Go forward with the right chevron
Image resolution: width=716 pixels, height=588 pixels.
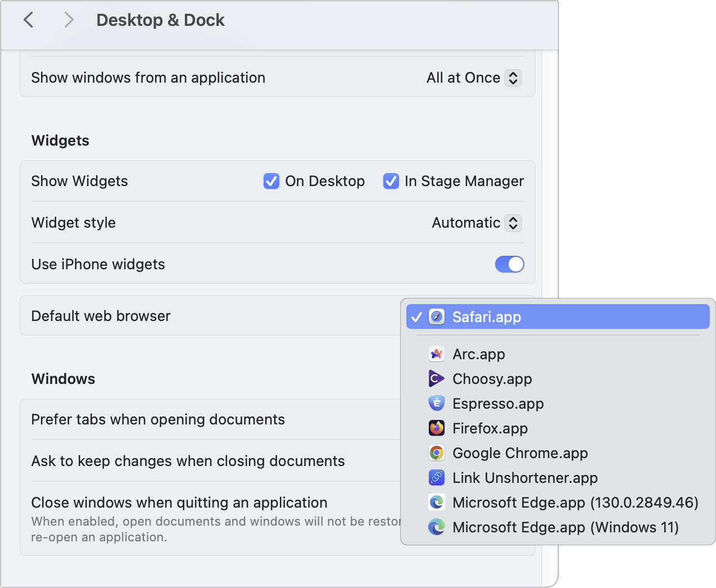[69, 20]
